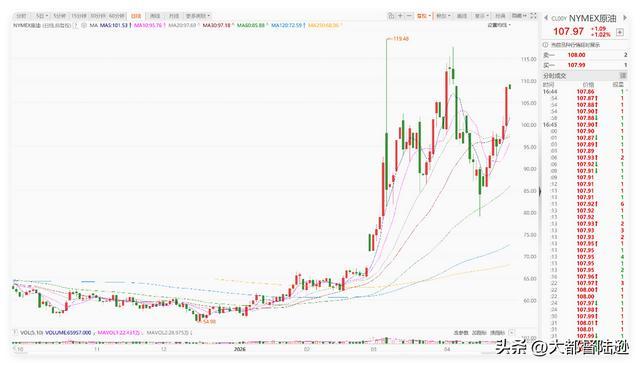Click the zoom-out minus icon in chart toolbar
Screen dimensions: 640x366
(x=409, y=16)
